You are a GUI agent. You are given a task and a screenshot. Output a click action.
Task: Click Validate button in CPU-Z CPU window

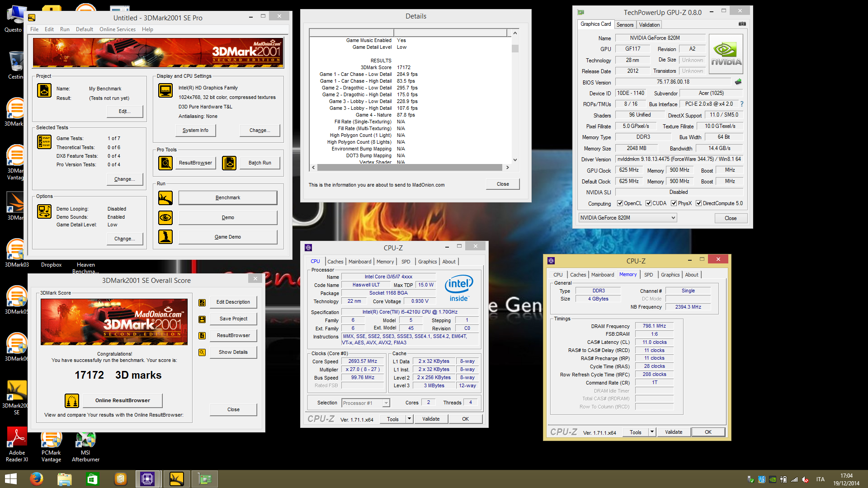[431, 419]
